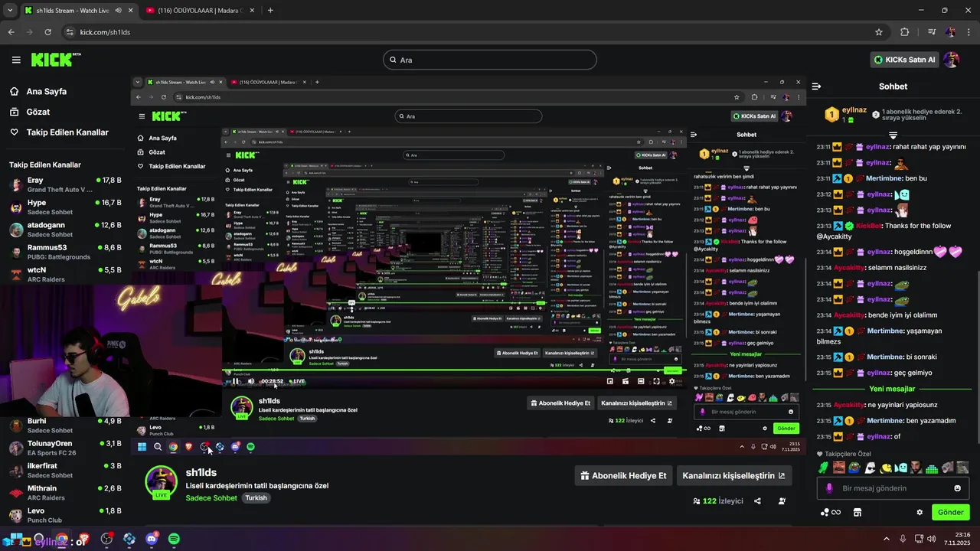The height and width of the screenshot is (551, 980).
Task: Click the KICK logo
Action: (56, 60)
